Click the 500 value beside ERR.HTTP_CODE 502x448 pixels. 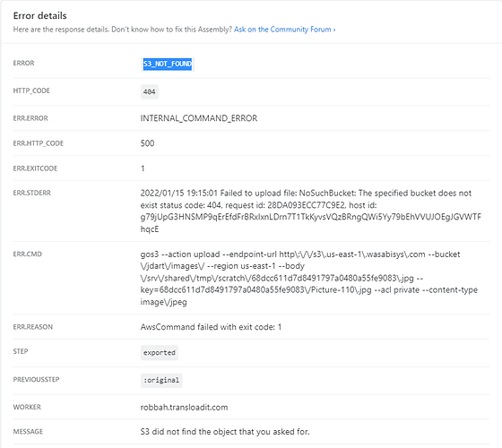pos(147,143)
